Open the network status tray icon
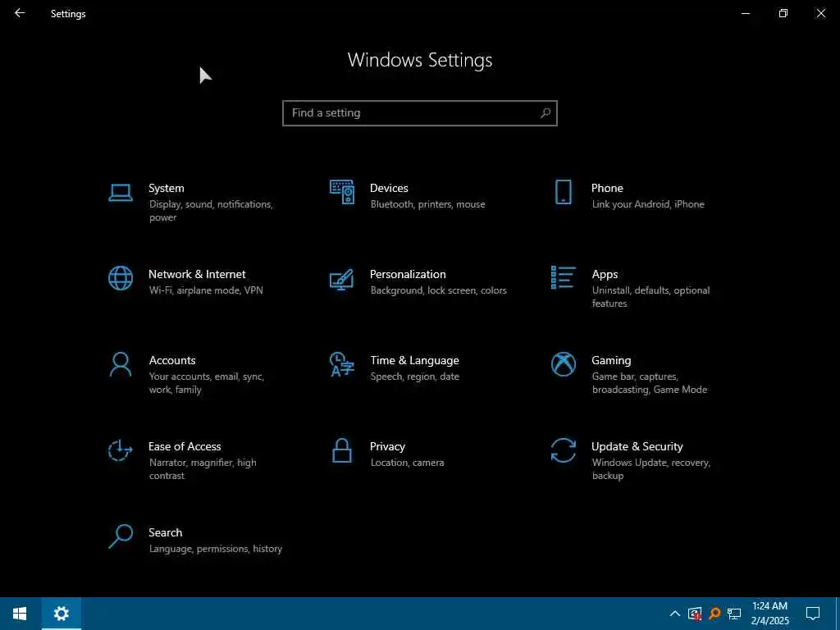The height and width of the screenshot is (630, 840). 734,614
